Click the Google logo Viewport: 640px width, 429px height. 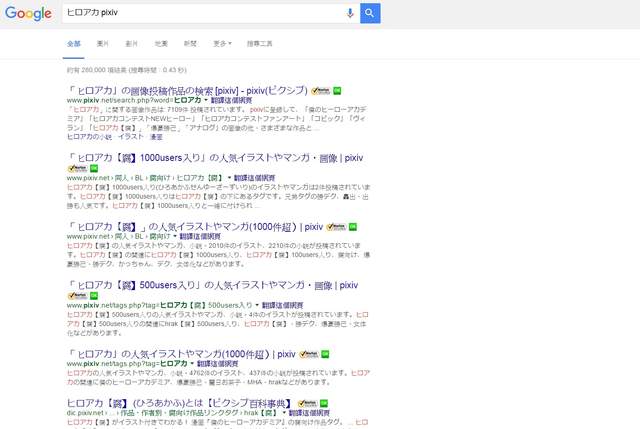pos(28,13)
